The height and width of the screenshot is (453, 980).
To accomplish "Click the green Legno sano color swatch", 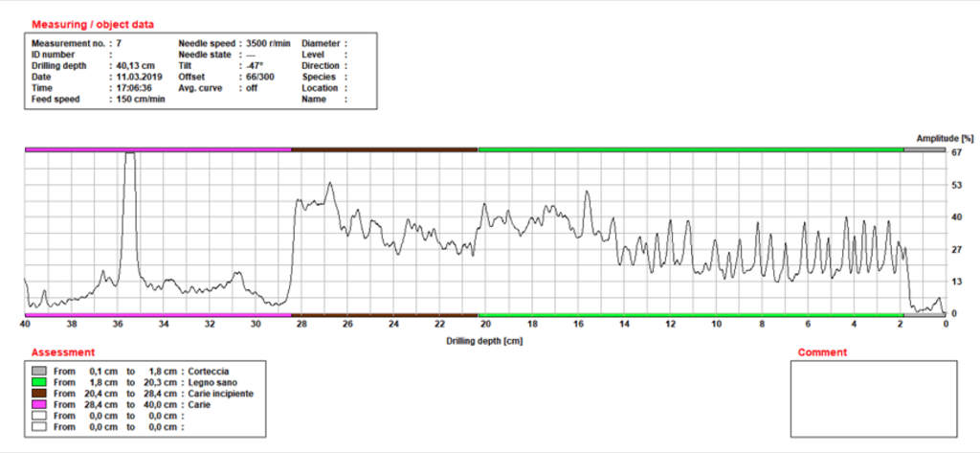I will point(38,382).
